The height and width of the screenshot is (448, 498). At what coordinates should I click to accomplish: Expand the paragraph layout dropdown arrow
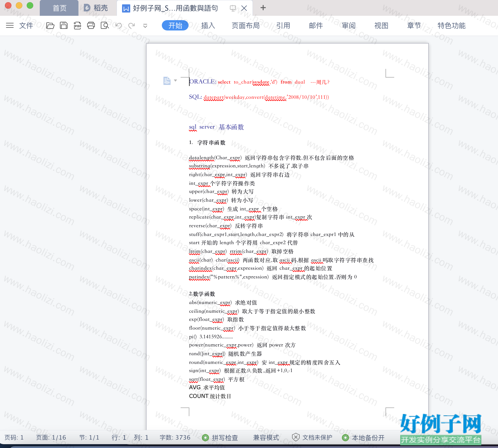click(175, 81)
